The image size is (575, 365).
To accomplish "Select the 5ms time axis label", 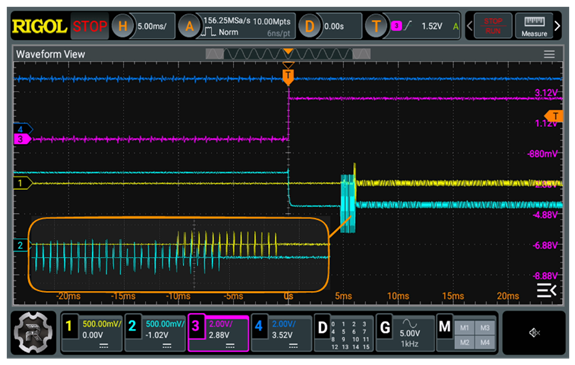I will click(x=343, y=296).
